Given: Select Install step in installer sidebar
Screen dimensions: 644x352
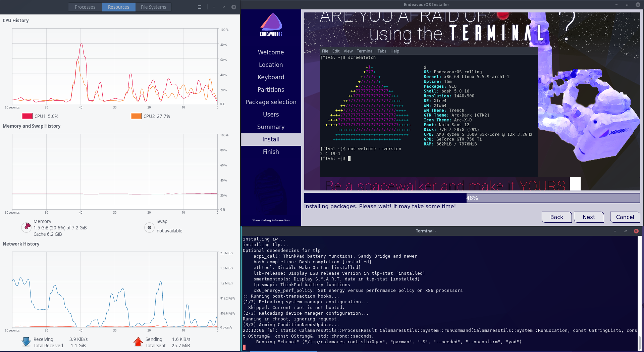Looking at the screenshot, I should click(x=271, y=139).
